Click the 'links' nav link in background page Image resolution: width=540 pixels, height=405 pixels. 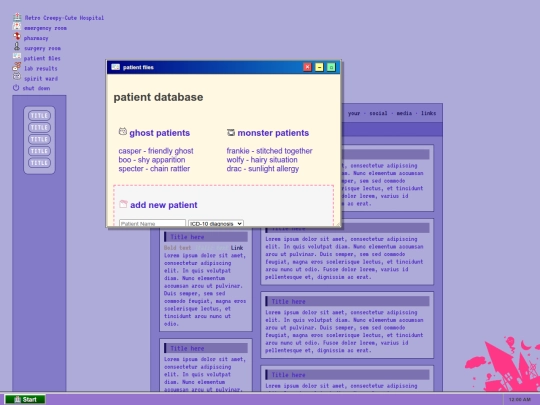pos(428,113)
